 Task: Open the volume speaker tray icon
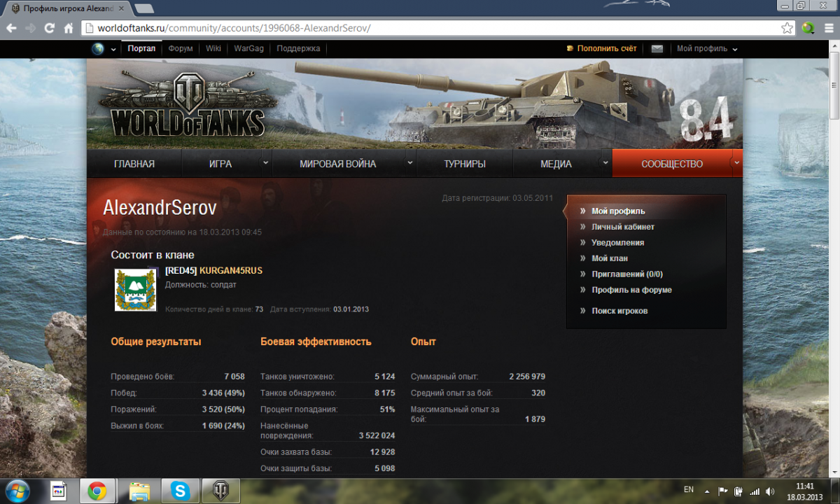point(771,491)
